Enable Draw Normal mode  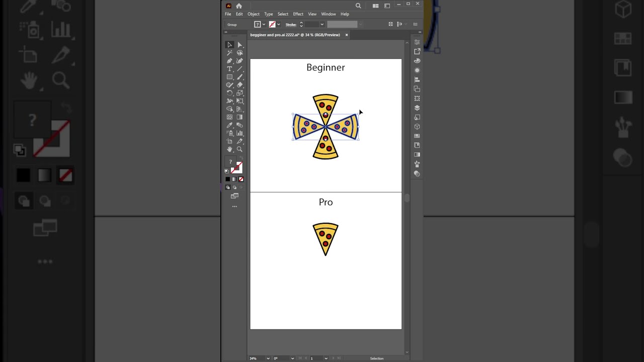(227, 187)
